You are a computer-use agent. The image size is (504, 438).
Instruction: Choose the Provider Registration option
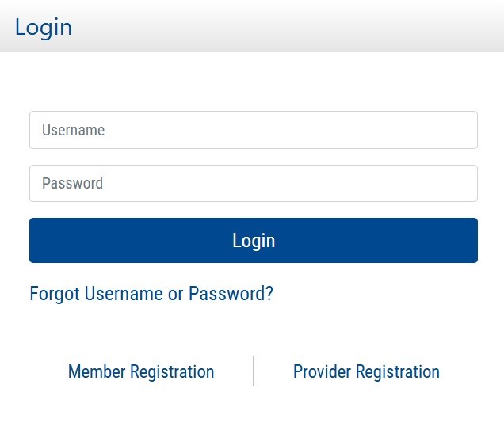coord(366,371)
